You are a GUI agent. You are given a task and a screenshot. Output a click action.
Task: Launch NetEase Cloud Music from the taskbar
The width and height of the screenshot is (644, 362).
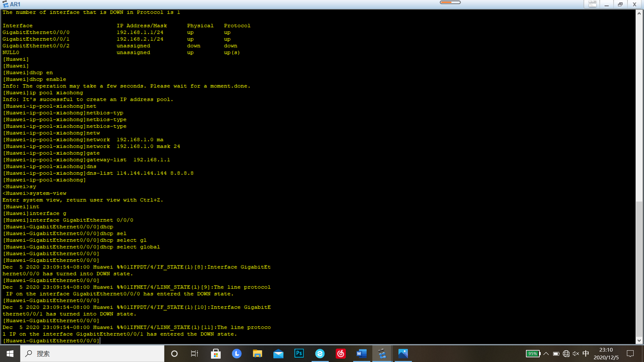coord(340,353)
